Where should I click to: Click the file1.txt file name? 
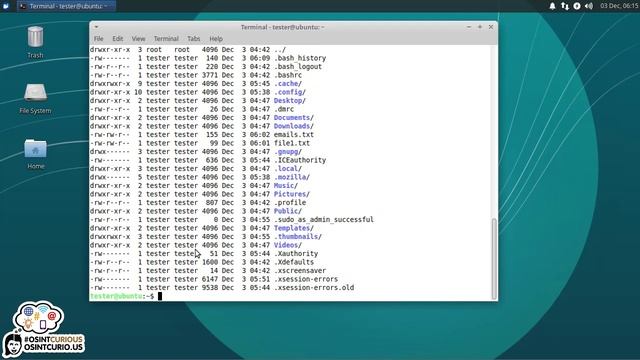point(292,143)
